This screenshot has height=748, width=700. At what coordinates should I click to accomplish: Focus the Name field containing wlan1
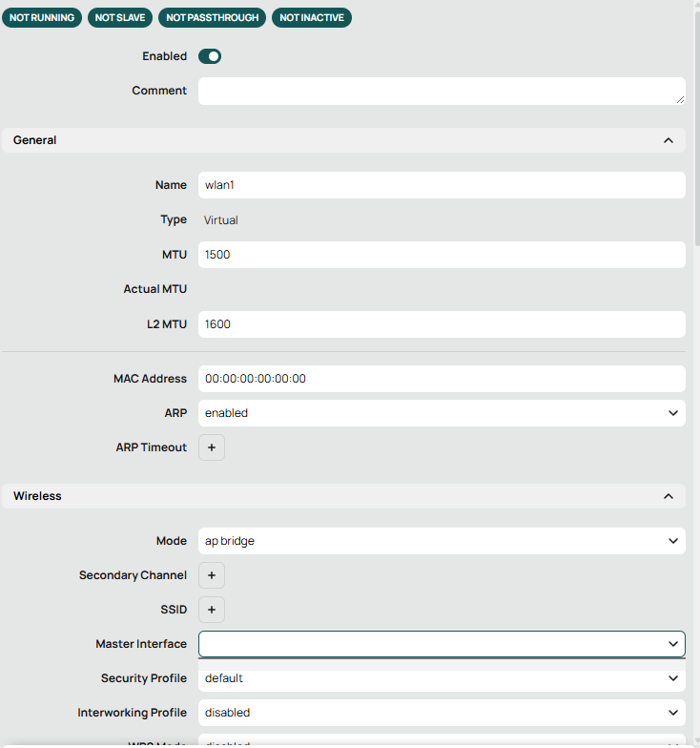tap(442, 185)
